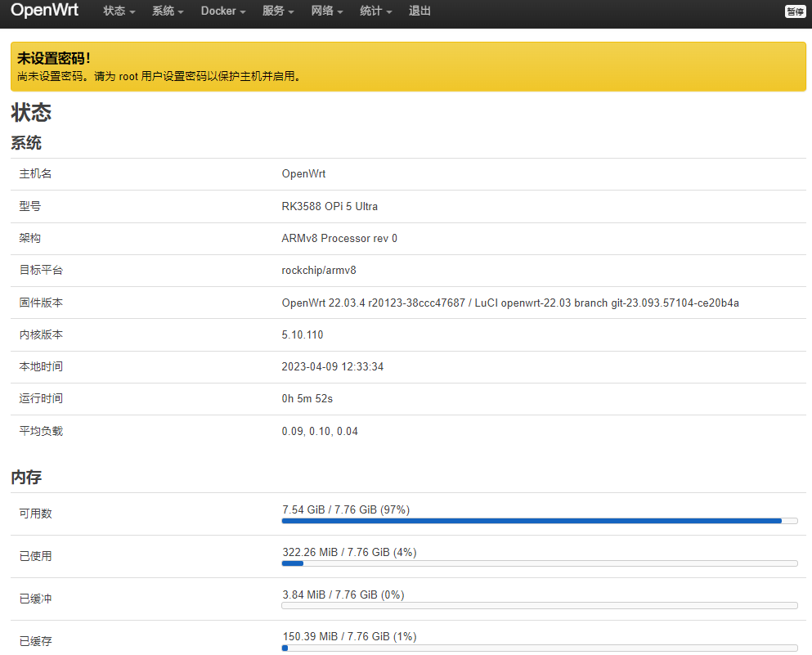Viewport: 812px width, 655px height.
Task: Click the 可用数 memory progress bar
Action: tap(539, 521)
